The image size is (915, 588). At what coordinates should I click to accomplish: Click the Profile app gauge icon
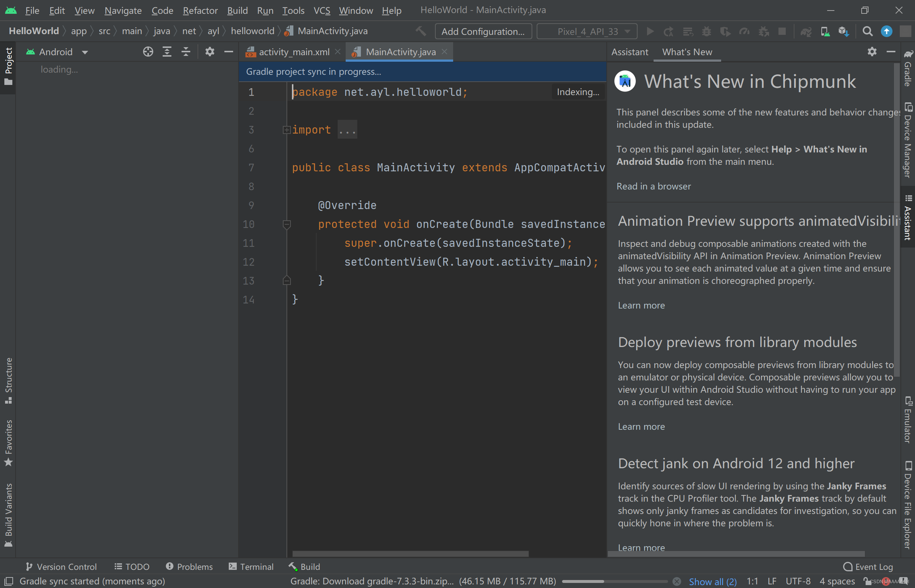tap(744, 31)
